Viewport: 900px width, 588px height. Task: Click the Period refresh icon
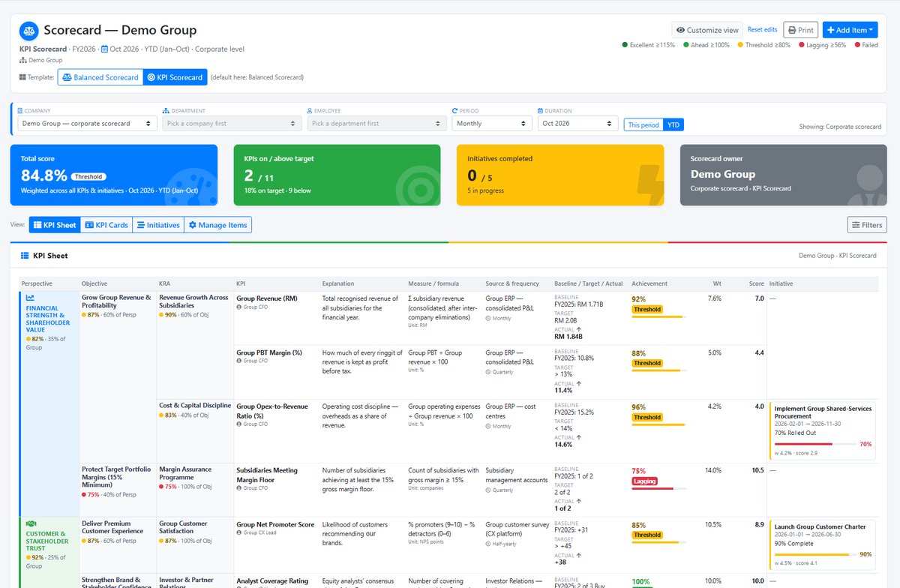[x=455, y=111]
